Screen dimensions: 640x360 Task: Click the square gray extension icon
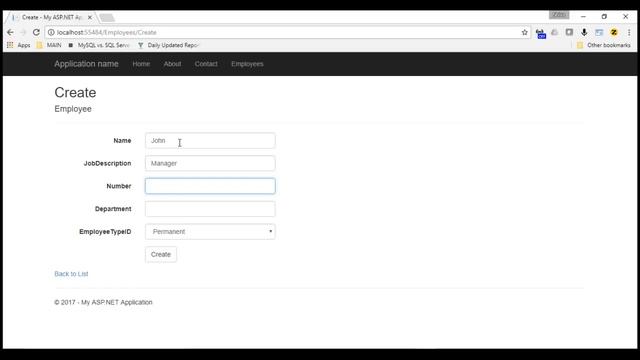(x=569, y=32)
